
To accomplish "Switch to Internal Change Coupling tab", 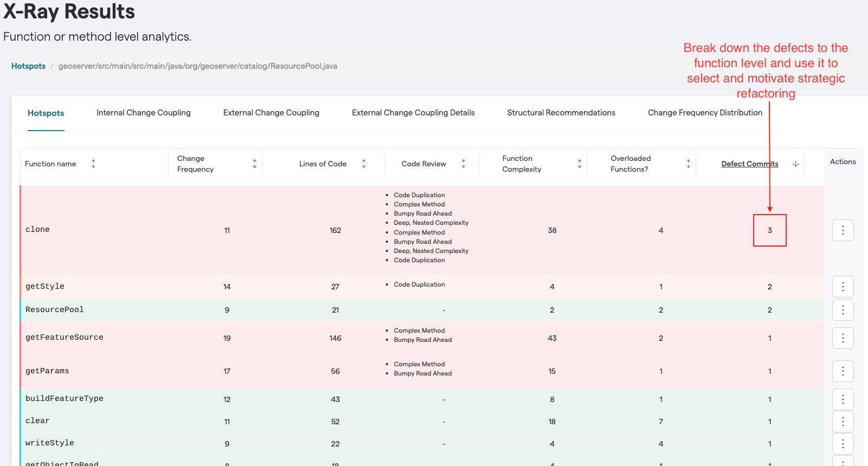I will tap(144, 113).
